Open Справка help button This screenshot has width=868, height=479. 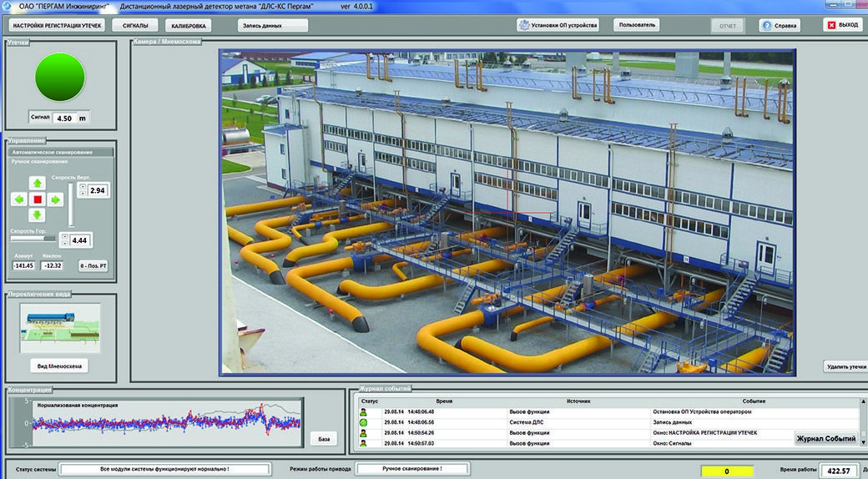780,26
